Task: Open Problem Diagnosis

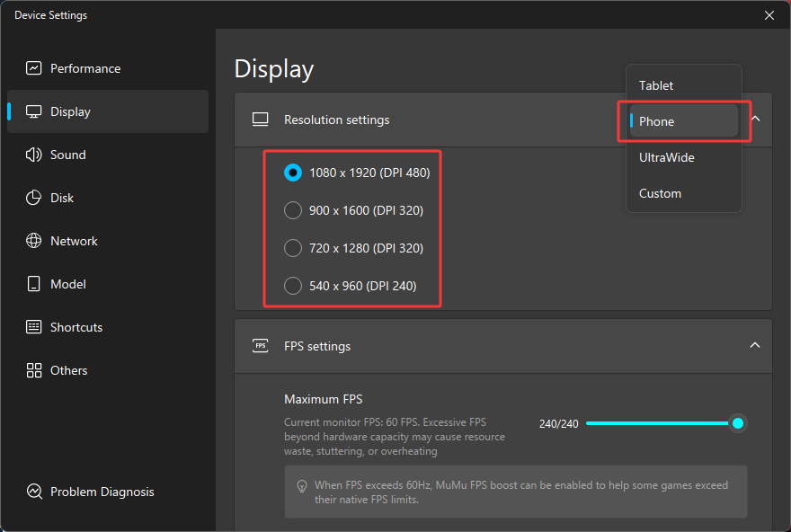Action: tap(102, 492)
